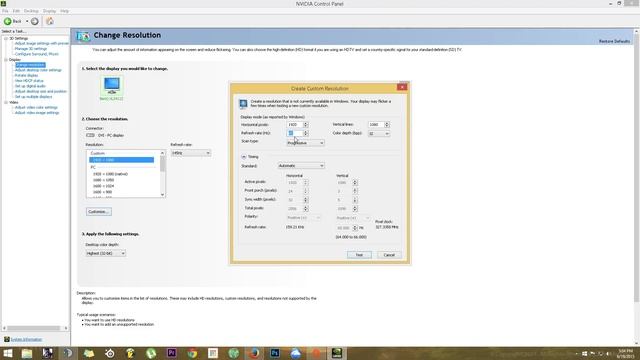
Task: Select the monitor display thumbnail
Action: coord(111,86)
